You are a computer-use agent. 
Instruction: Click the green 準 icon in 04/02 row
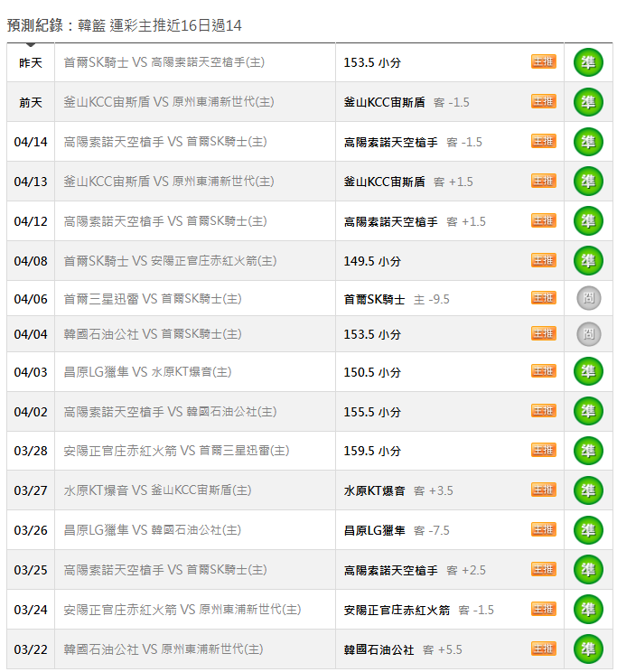coord(588,411)
